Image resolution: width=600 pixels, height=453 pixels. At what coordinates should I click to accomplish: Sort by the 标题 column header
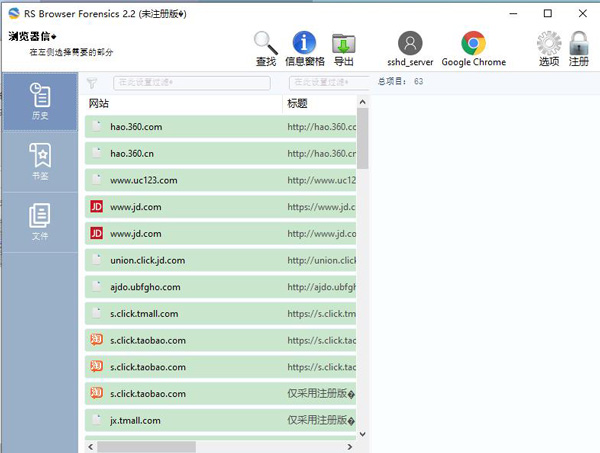(x=320, y=103)
